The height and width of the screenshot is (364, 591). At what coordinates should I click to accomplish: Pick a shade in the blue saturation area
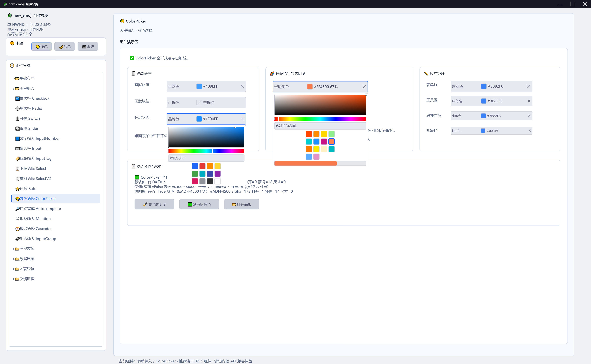[206, 137]
